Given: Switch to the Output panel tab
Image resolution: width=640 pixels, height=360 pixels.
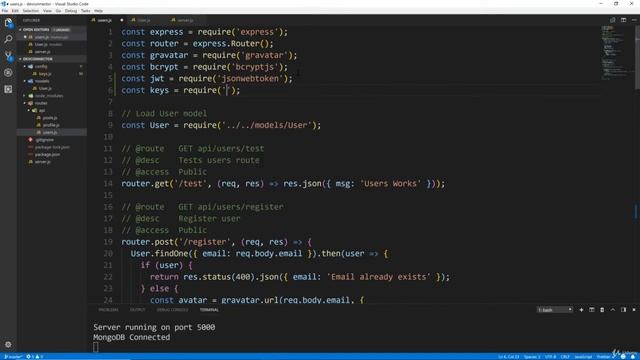Looking at the screenshot, I should 138,310.
